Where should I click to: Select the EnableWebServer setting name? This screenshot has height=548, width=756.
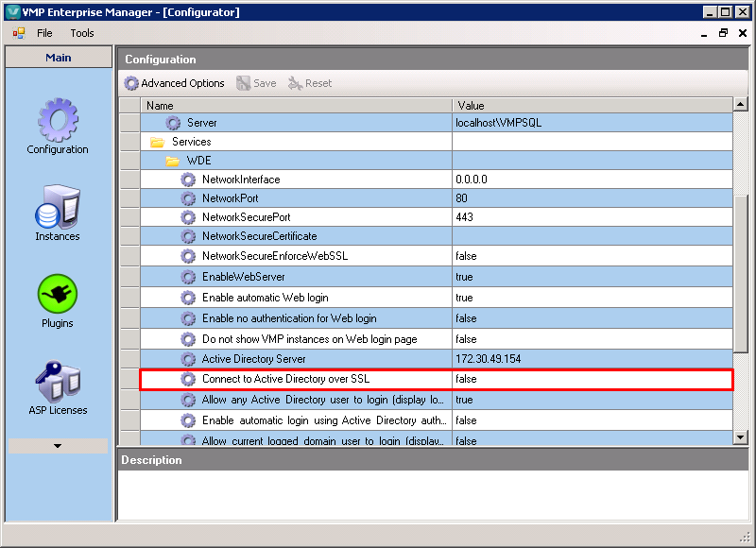[x=244, y=277]
